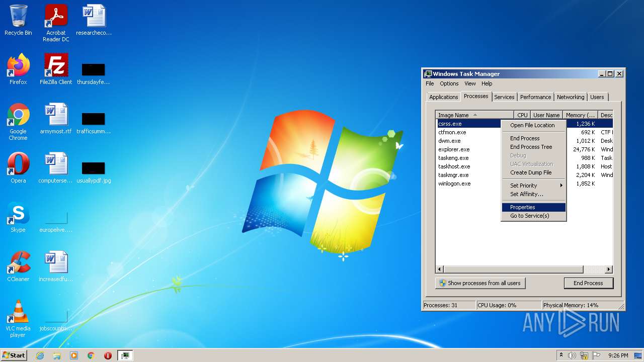Select the computerse... Word document icon
644x362 pixels.
(x=56, y=168)
